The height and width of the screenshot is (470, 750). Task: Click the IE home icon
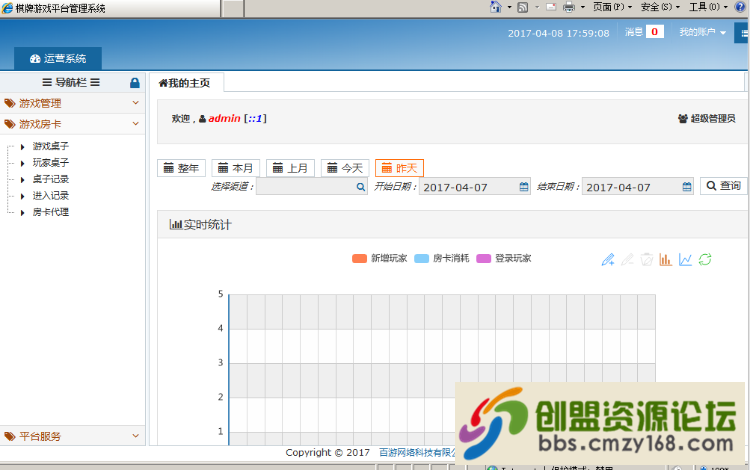point(496,7)
